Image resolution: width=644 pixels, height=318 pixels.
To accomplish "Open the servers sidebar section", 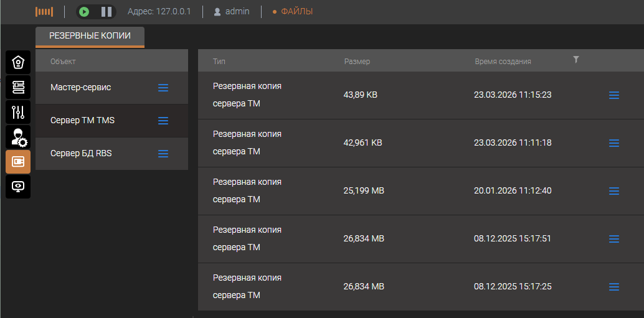I will 18,87.
